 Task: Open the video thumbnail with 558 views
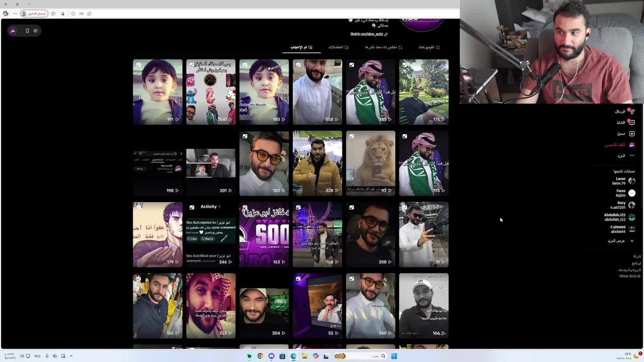click(317, 92)
